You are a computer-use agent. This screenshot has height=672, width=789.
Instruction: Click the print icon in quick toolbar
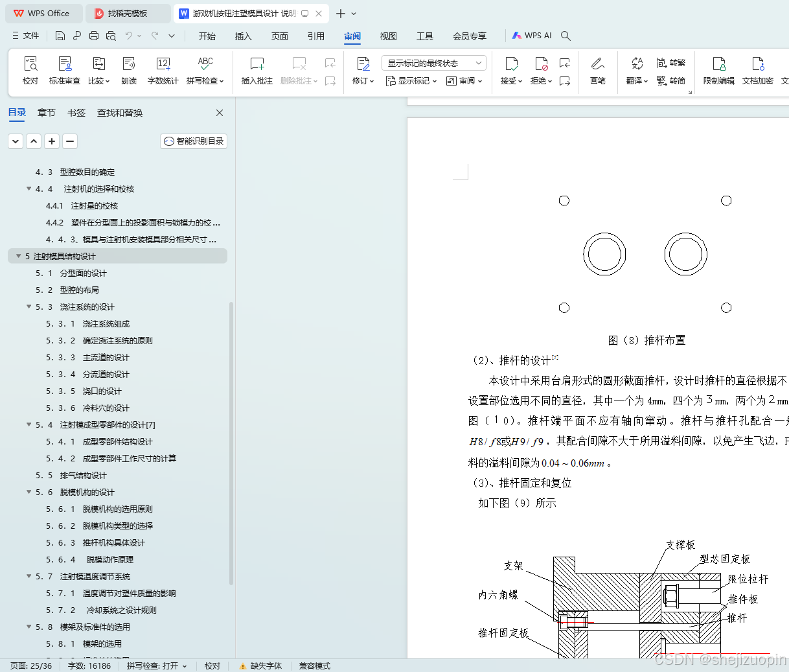pyautogui.click(x=94, y=36)
